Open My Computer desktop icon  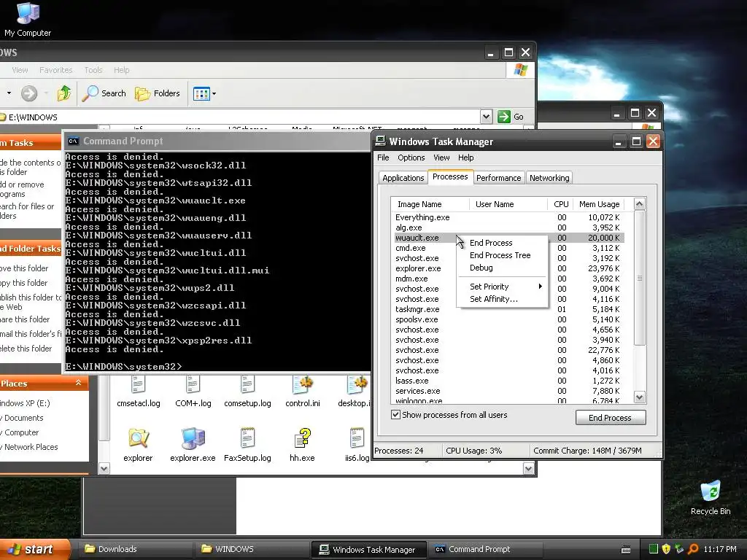28,19
